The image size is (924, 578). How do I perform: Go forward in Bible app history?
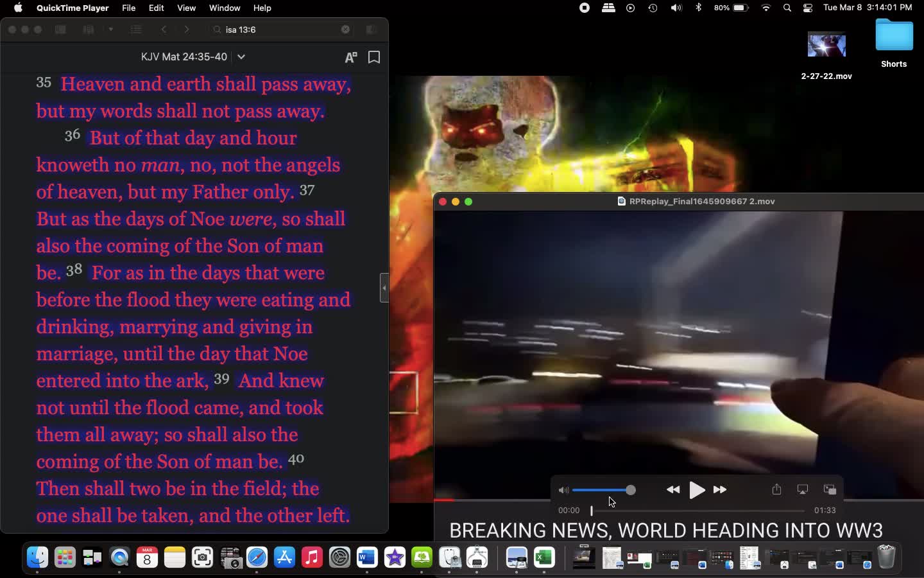tap(187, 30)
